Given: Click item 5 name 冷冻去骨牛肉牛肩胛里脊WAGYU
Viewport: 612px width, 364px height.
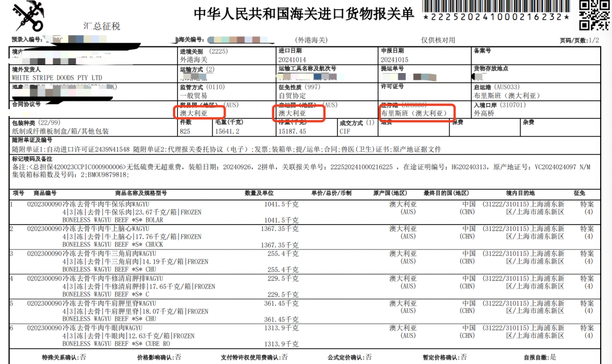Looking at the screenshot, I should tap(109, 303).
